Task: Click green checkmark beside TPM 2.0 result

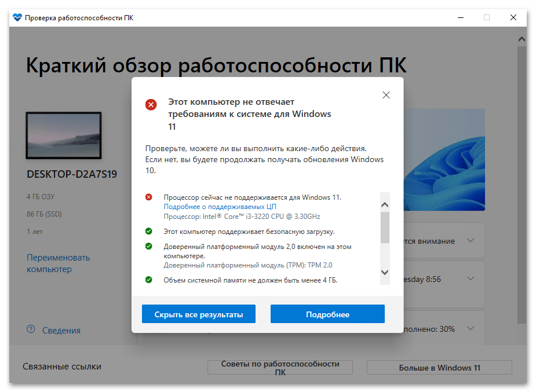Action: coord(149,246)
